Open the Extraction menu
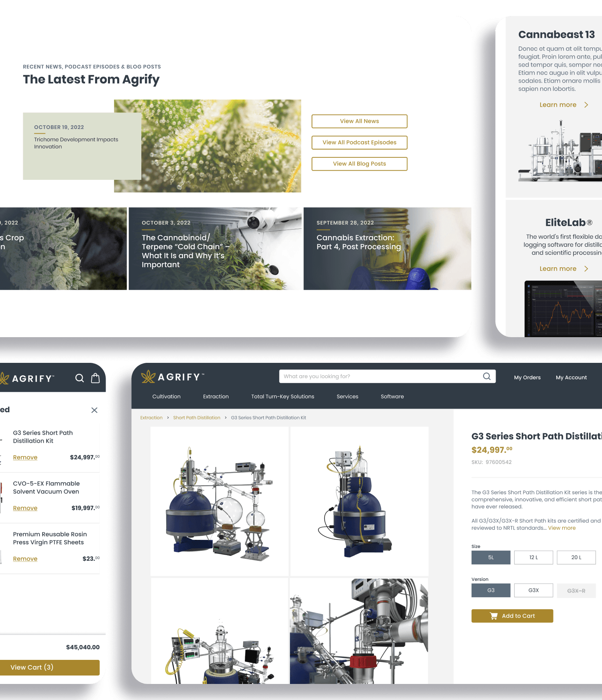This screenshot has height=700, width=602. click(x=216, y=397)
